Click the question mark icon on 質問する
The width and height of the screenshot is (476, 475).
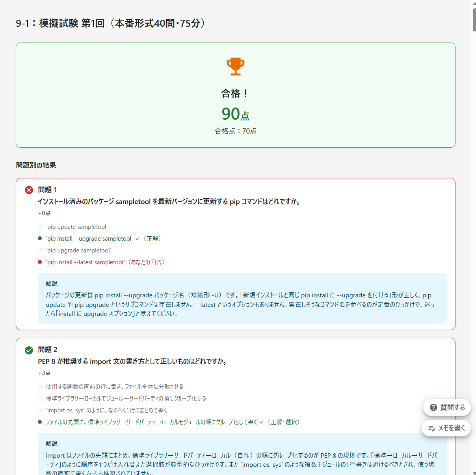(433, 408)
